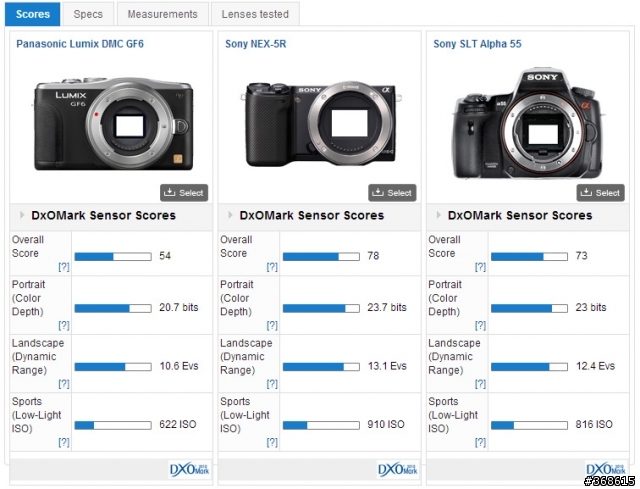Viewport: 640px width, 489px height.
Task: Click the 910 ISO low-light value
Action: coord(386,425)
